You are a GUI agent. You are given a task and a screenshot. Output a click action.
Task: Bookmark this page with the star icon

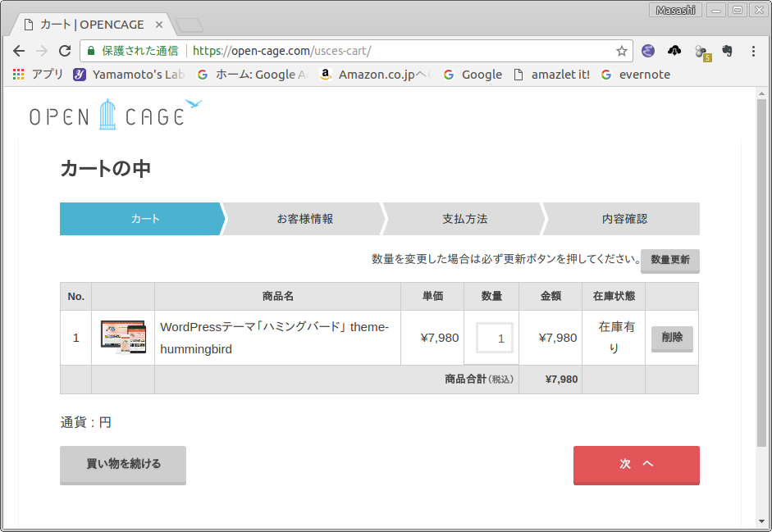coord(622,51)
